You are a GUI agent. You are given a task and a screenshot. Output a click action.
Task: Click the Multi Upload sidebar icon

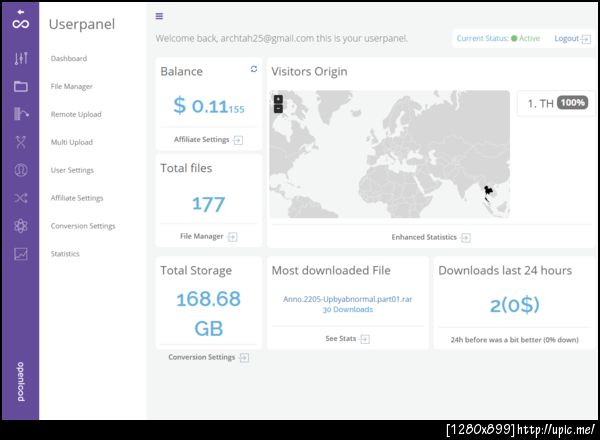pos(21,142)
